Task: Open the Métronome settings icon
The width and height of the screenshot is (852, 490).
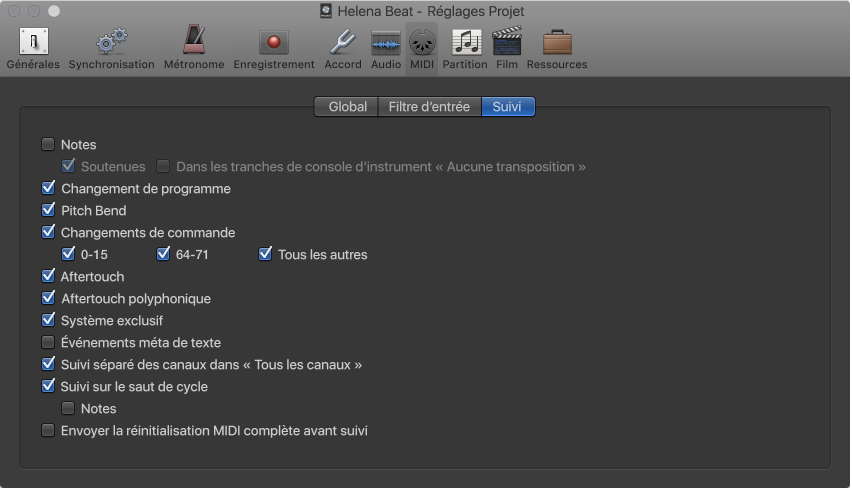Action: click(x=194, y=40)
